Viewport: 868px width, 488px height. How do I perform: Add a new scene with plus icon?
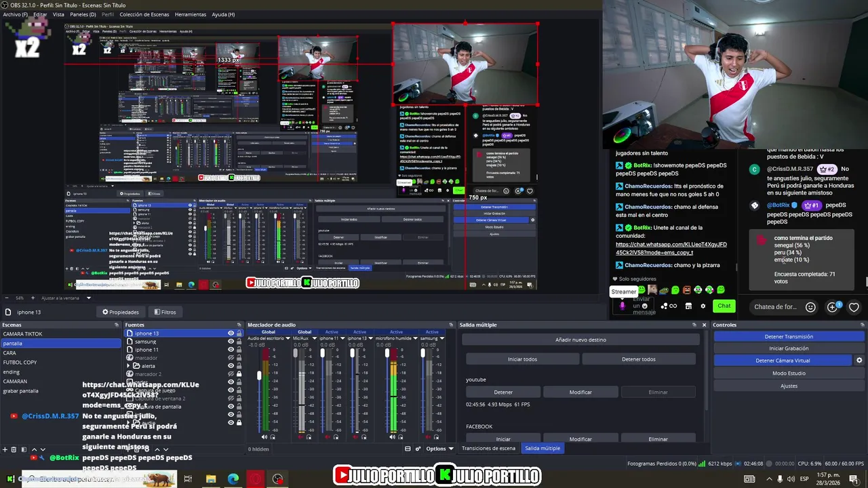click(5, 449)
